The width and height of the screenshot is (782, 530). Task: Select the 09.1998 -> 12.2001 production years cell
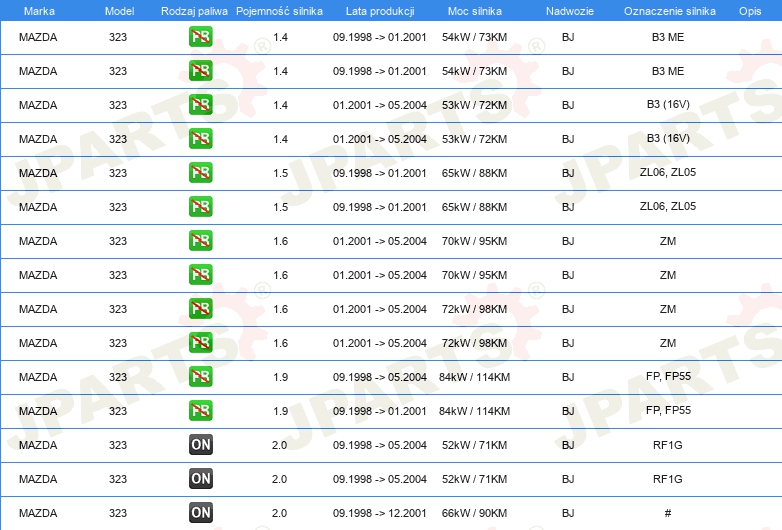coord(379,513)
